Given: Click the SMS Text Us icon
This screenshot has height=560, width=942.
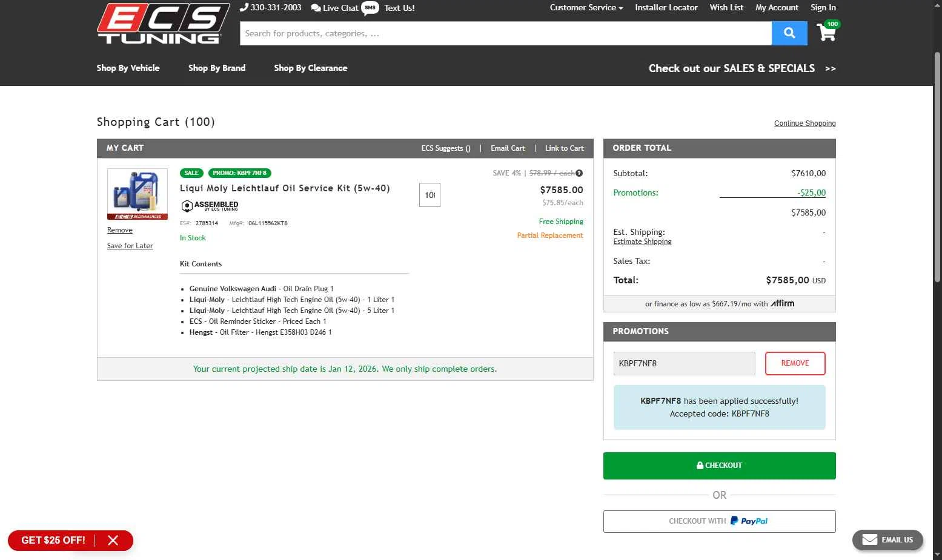Looking at the screenshot, I should point(370,8).
